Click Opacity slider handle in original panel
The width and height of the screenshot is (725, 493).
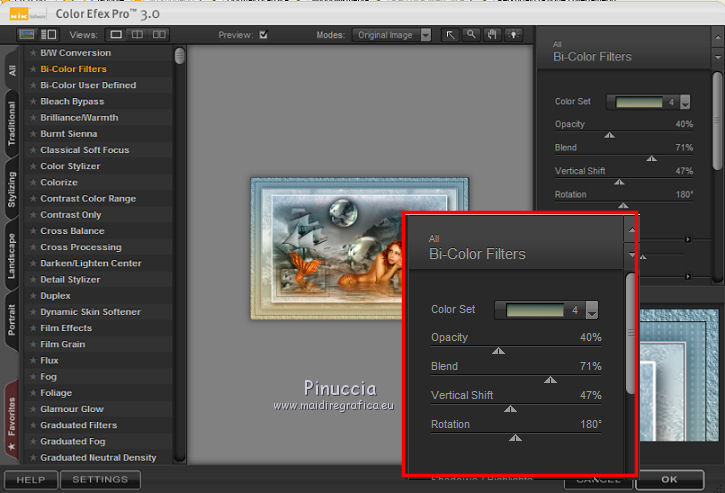[609, 135]
